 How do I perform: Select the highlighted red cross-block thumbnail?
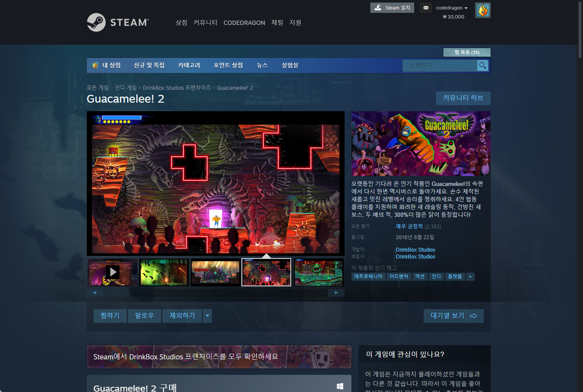click(x=266, y=272)
